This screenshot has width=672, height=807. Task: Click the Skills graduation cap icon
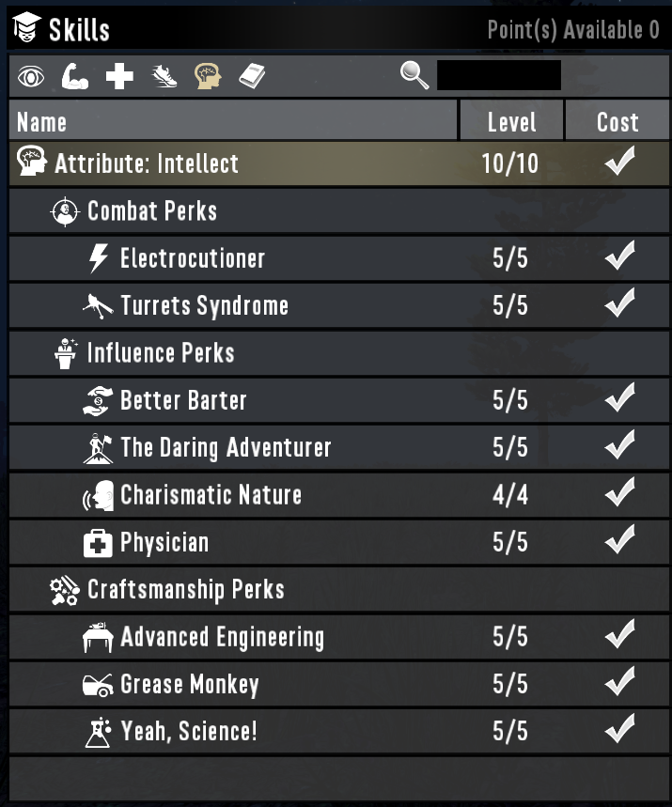[x=26, y=28]
